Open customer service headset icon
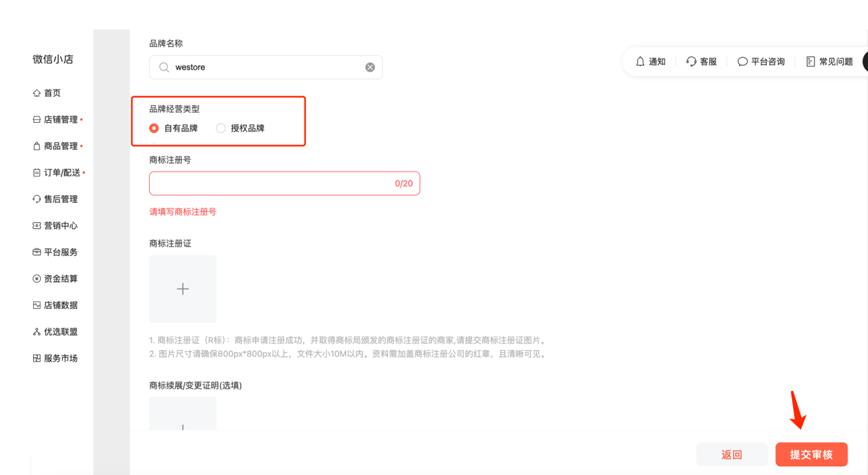The image size is (868, 475). (691, 62)
